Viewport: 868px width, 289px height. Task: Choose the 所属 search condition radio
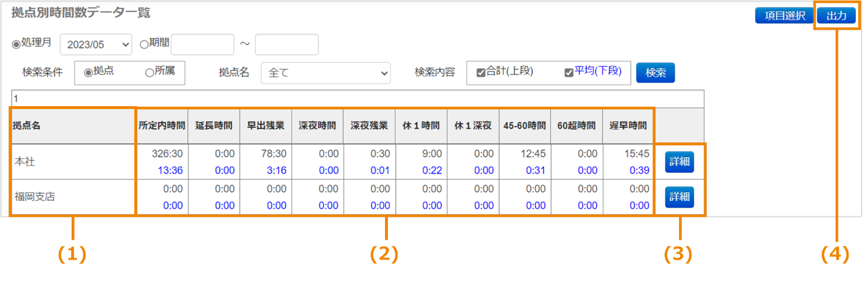[x=149, y=73]
